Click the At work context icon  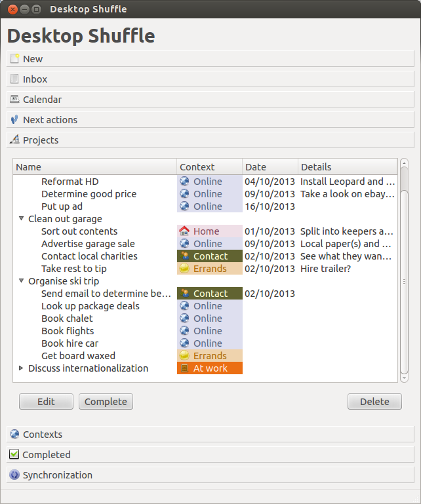(x=184, y=368)
